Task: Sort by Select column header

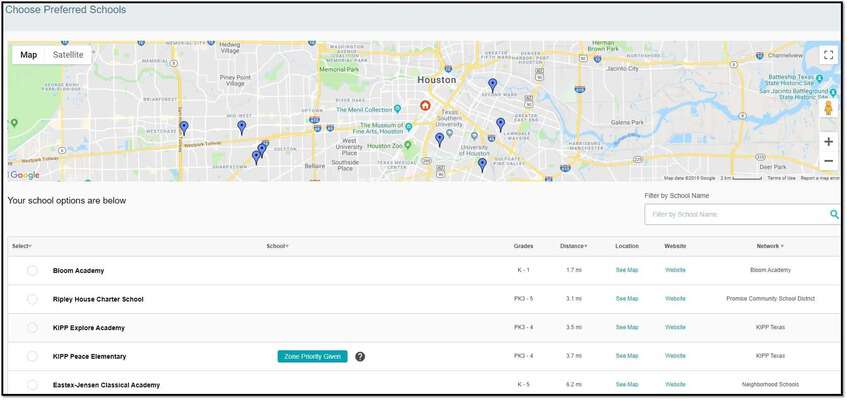Action: point(22,246)
